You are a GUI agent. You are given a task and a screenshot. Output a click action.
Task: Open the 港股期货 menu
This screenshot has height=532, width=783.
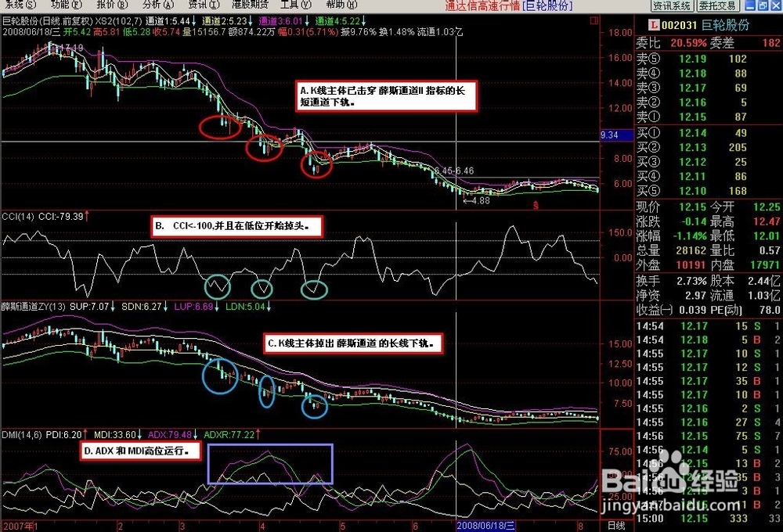coord(251,5)
